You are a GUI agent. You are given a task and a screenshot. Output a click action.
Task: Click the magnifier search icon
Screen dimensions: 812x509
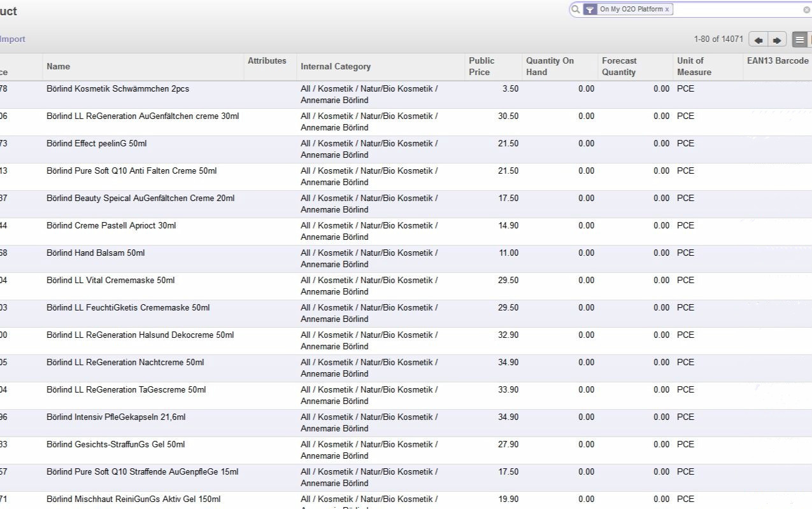[x=576, y=10]
